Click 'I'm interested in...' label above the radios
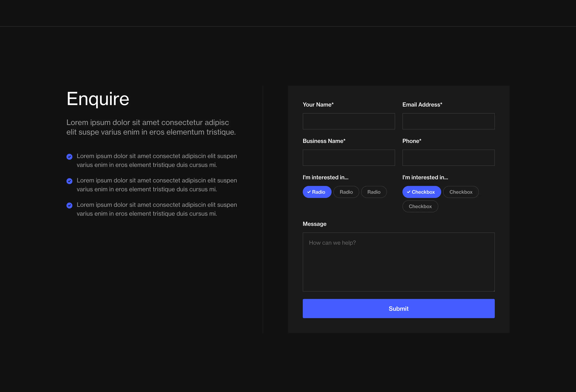Screen dimensions: 576x392 (325, 177)
